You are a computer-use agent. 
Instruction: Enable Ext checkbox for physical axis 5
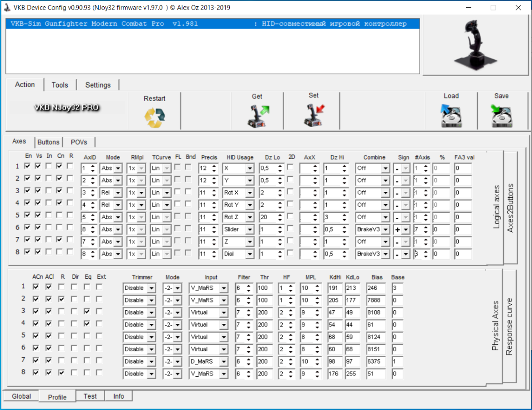click(x=99, y=336)
